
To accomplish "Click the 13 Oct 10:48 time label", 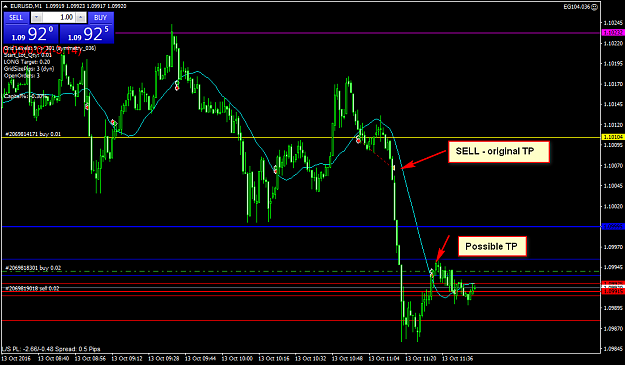I will (347, 358).
